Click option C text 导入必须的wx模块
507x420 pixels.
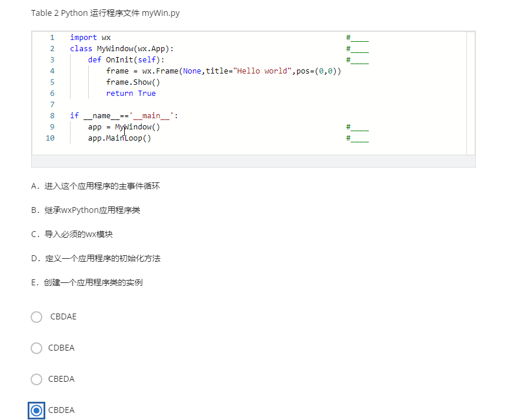click(72, 234)
